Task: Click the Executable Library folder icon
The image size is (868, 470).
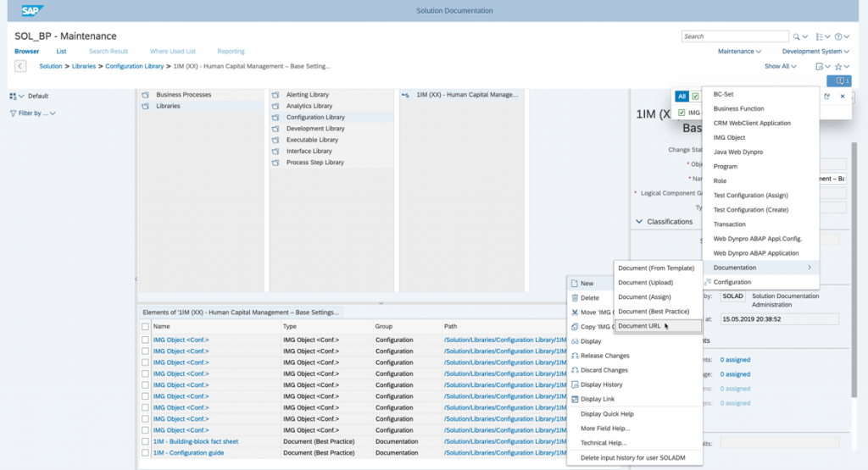Action: coord(275,140)
